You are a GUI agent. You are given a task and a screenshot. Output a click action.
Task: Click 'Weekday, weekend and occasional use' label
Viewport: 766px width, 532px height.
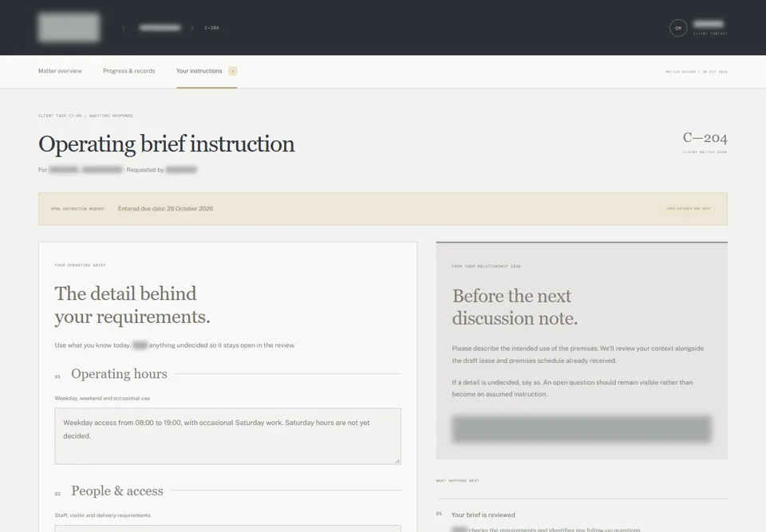point(103,398)
